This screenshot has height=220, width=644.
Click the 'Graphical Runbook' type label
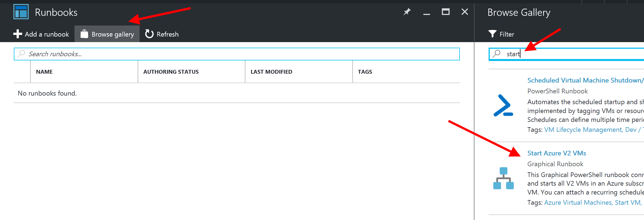(x=555, y=164)
